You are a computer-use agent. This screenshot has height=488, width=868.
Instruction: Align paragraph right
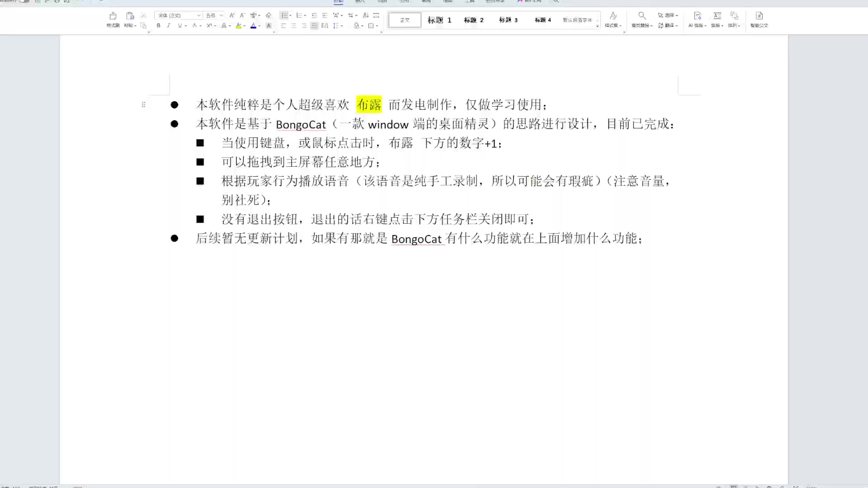click(304, 26)
